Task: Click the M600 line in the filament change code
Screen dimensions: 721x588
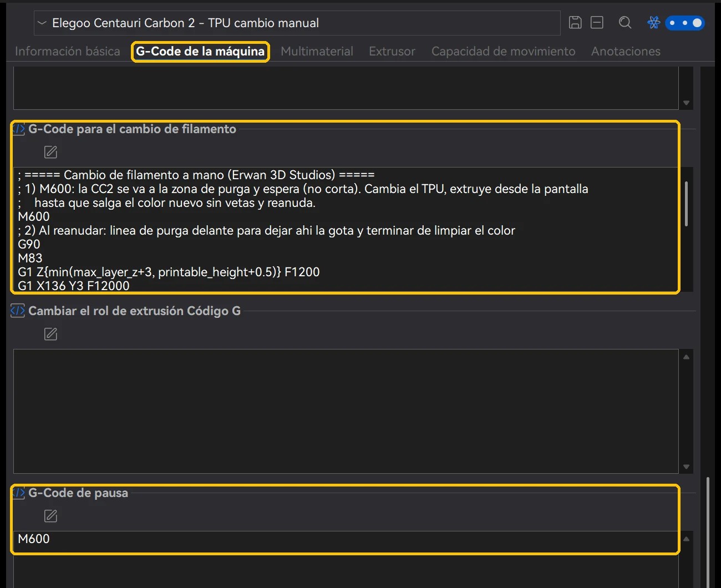Action: pyautogui.click(x=34, y=217)
